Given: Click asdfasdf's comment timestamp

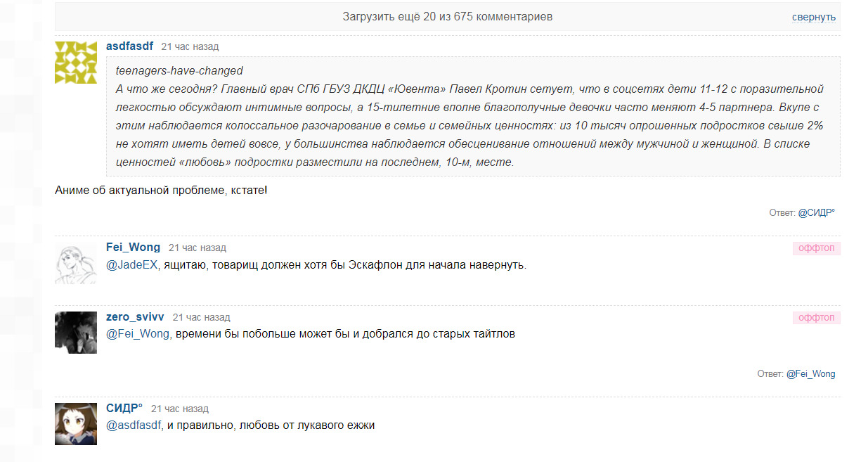Looking at the screenshot, I should coord(190,46).
